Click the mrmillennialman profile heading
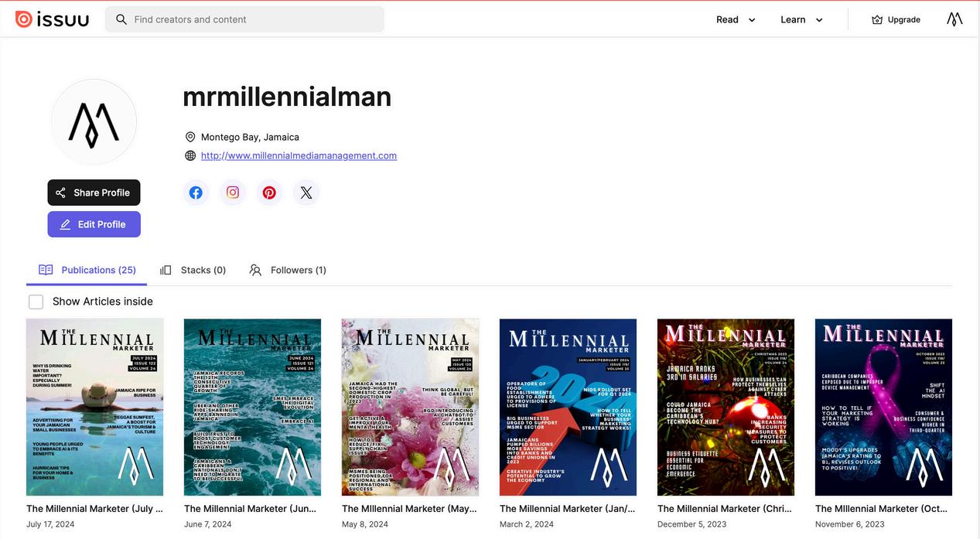Screen dimensions: 980x539 click(x=287, y=97)
